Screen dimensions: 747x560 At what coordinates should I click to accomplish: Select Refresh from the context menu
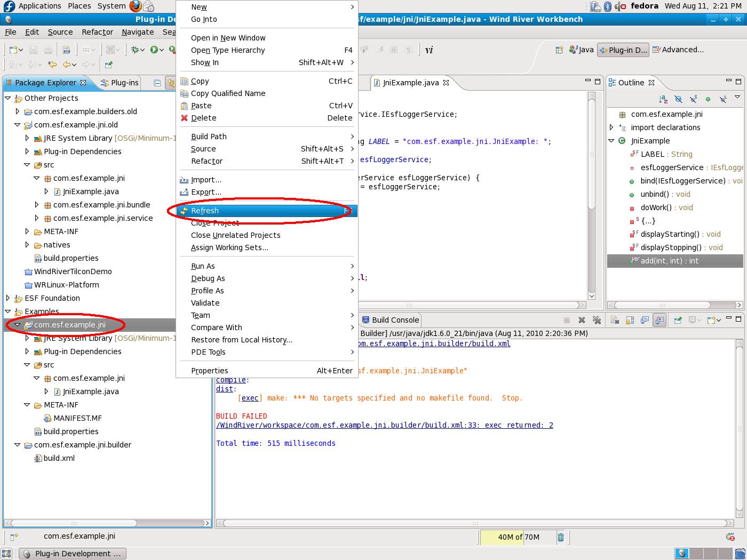pos(205,211)
